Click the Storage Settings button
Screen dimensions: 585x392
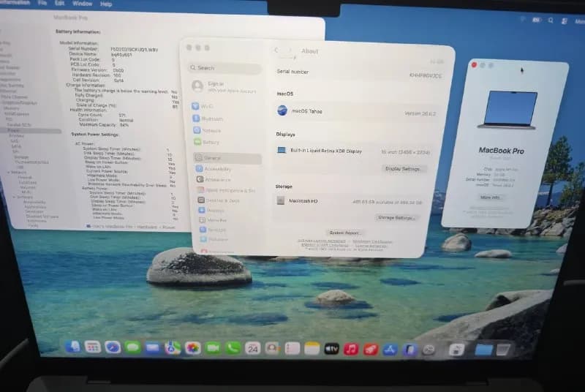(396, 217)
